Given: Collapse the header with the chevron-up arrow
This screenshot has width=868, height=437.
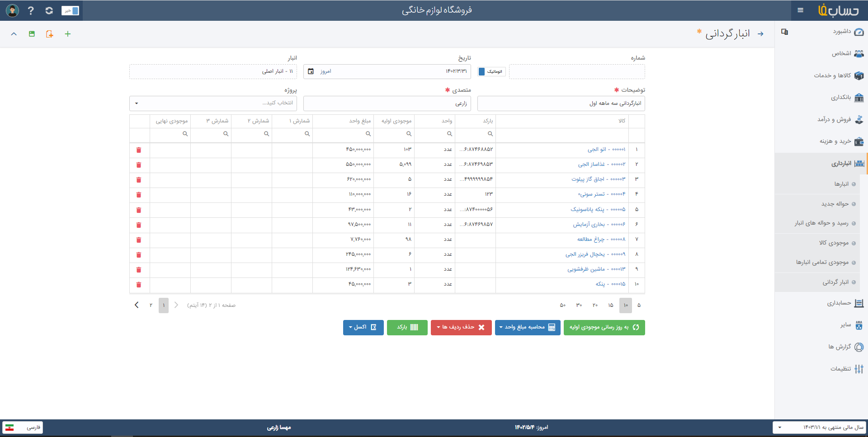Looking at the screenshot, I should [x=14, y=34].
